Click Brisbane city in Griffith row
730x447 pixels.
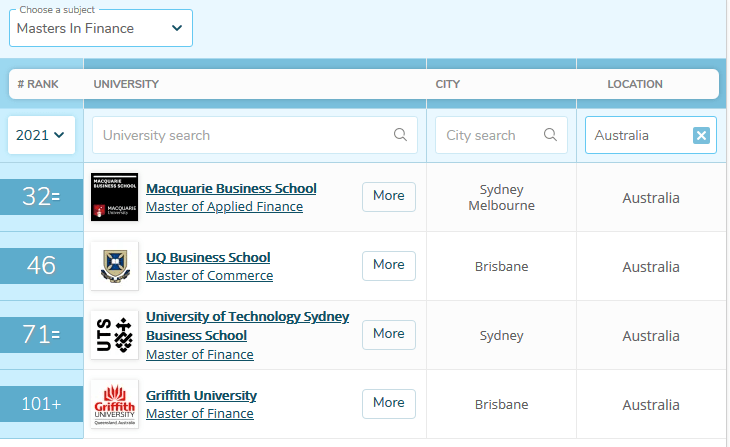(x=501, y=404)
